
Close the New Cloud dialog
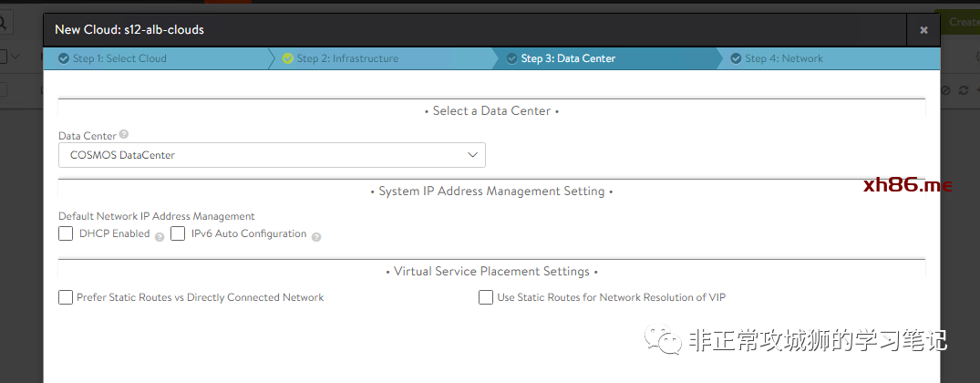coord(923,30)
